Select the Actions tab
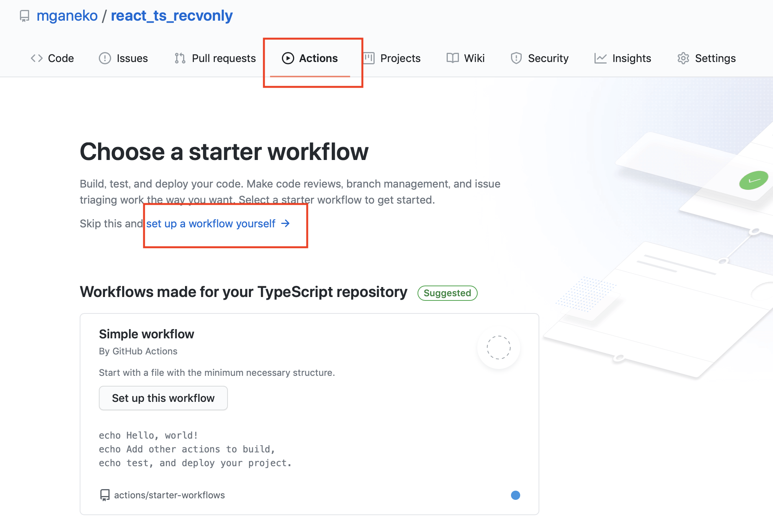Viewport: 773px width, 532px height. (x=310, y=58)
